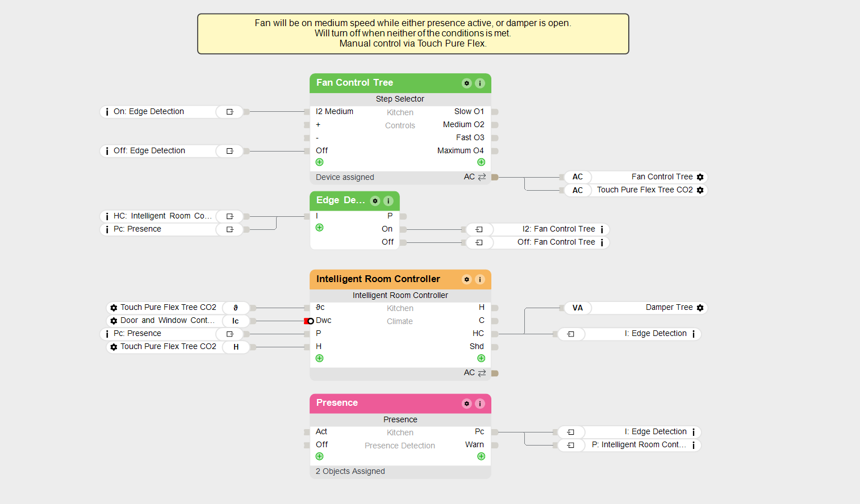Click gear icon next to Damper Tree connector
Viewport: 860px width, 504px height.
(700, 308)
